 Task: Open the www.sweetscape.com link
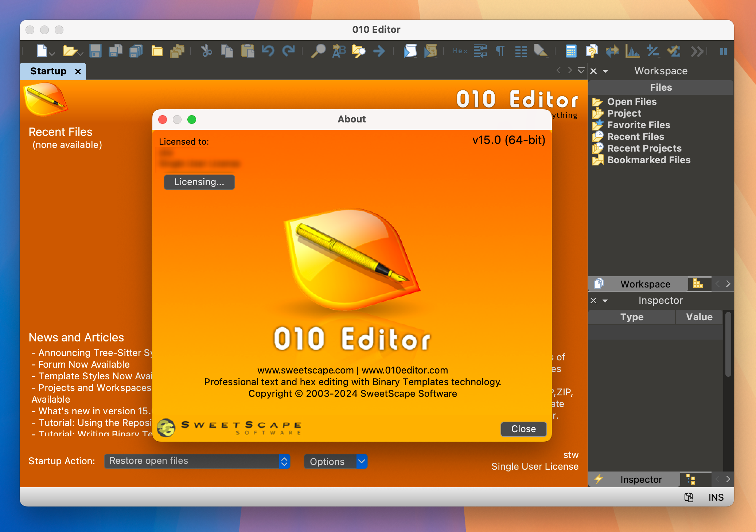pos(305,370)
